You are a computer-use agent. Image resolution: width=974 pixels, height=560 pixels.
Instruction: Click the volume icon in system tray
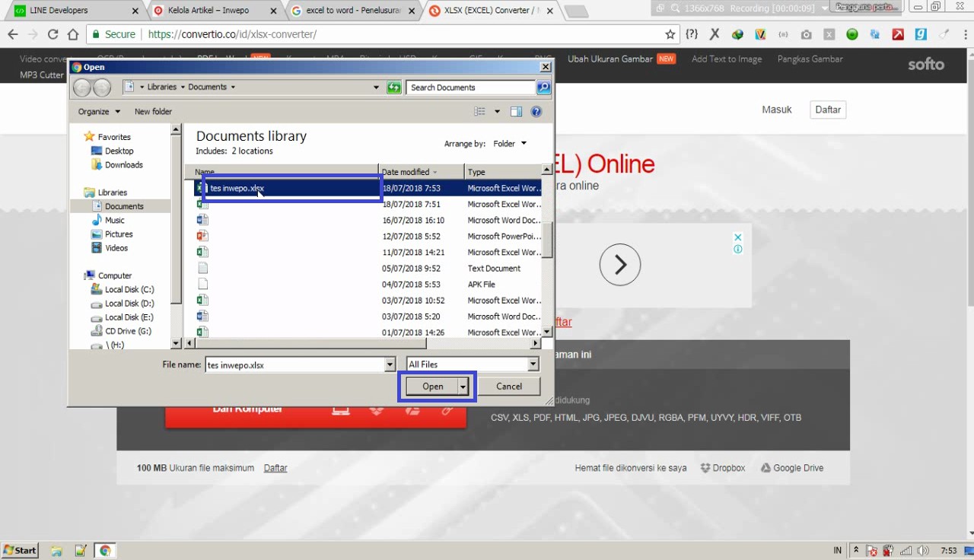click(x=924, y=550)
